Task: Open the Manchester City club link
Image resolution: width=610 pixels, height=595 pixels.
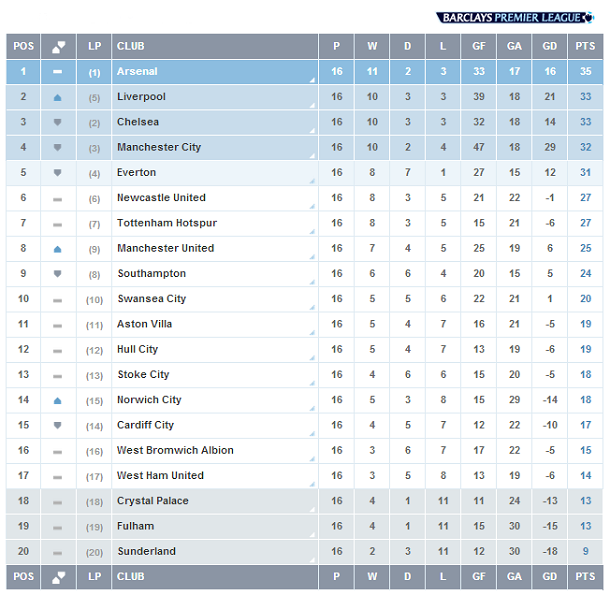Action: coord(159,147)
